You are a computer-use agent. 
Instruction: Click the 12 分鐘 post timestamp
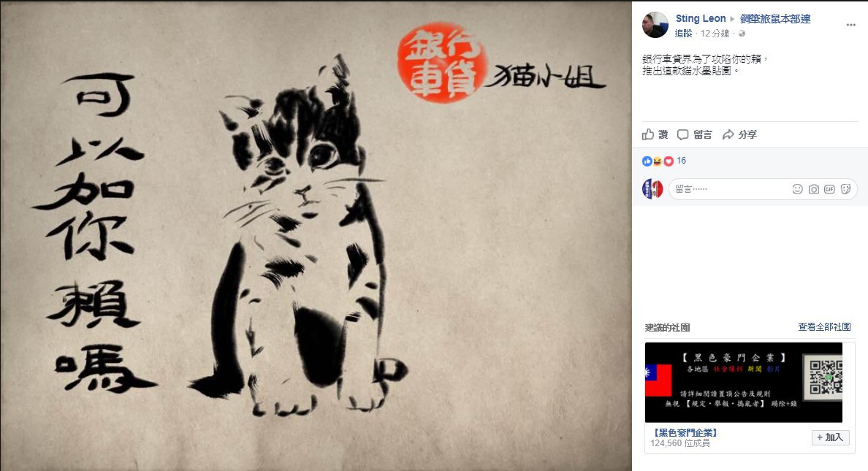715,34
